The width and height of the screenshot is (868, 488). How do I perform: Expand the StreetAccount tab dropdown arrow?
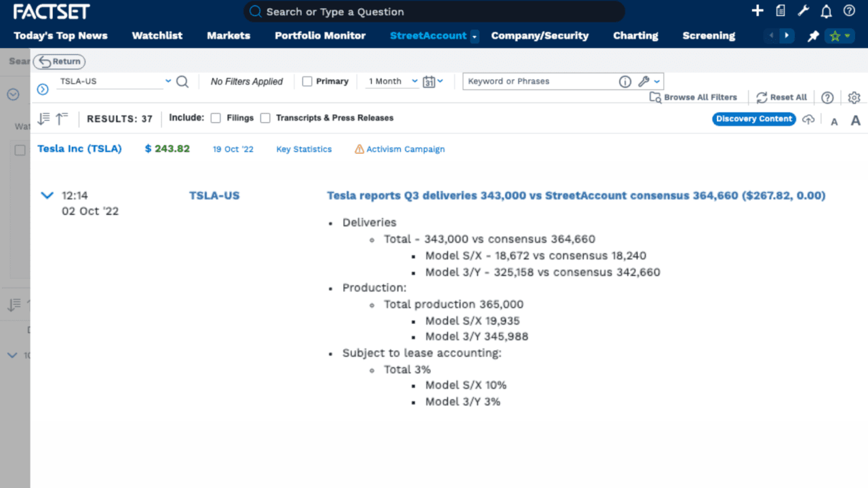(475, 36)
